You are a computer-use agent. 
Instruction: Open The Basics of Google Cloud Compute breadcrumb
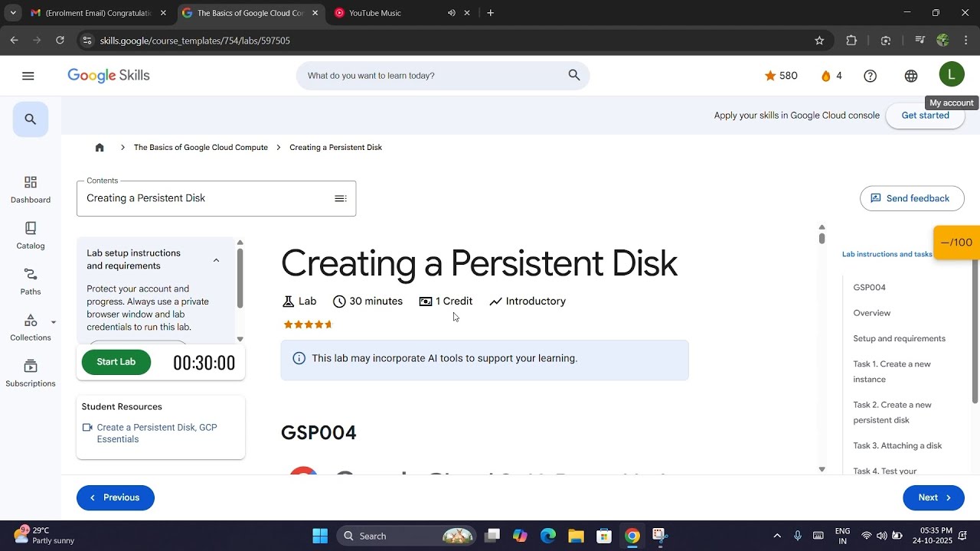tap(201, 148)
